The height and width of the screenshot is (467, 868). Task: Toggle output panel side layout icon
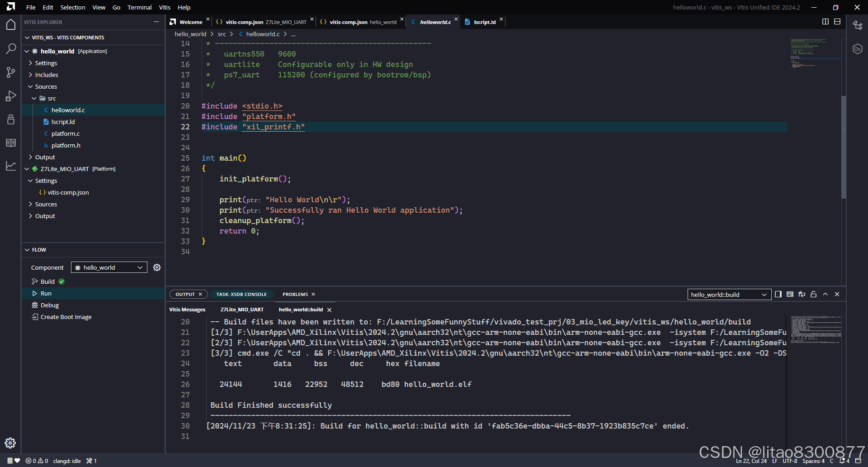coord(778,294)
